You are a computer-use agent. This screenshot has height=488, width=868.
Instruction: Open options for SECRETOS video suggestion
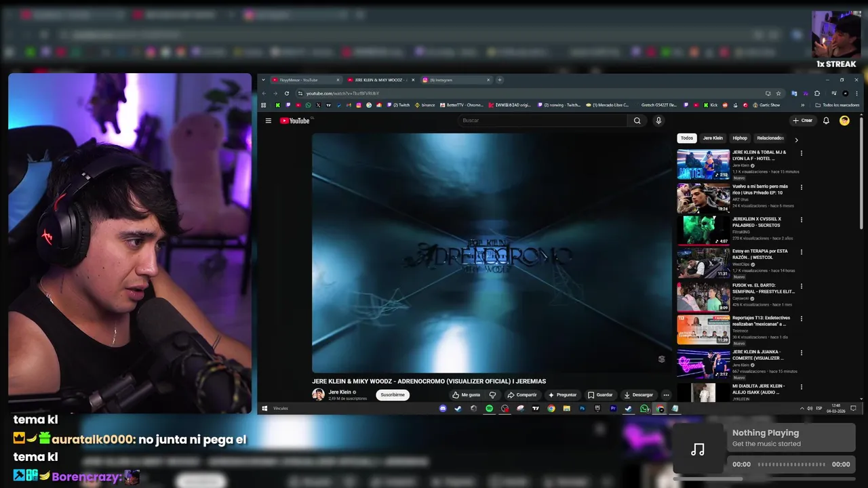(802, 220)
